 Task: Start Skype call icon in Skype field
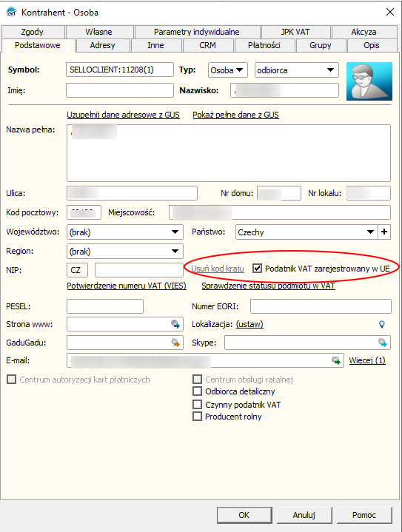tap(383, 343)
